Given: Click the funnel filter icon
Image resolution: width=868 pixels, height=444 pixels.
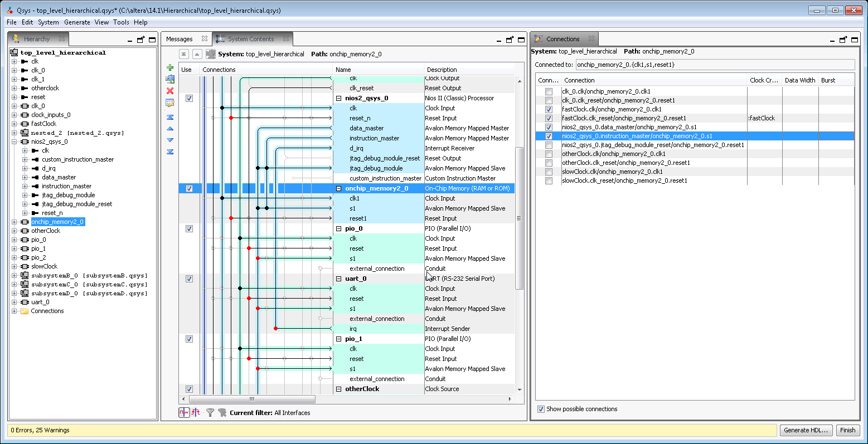Looking at the screenshot, I should click(210, 413).
